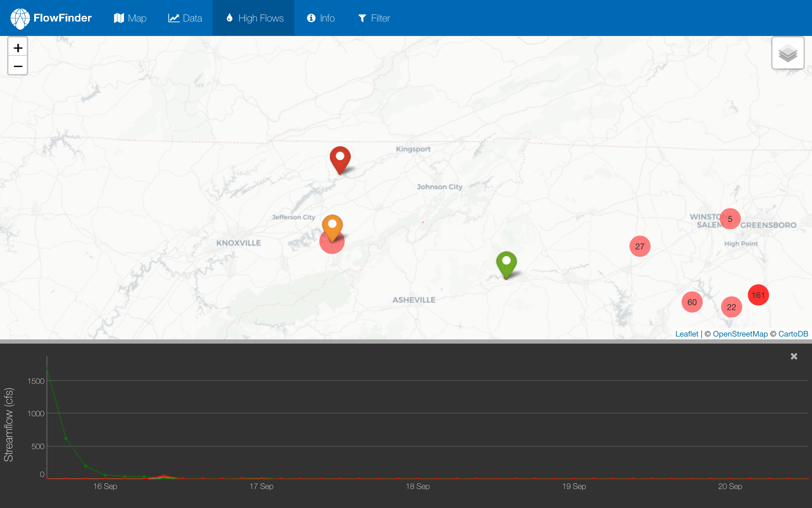Open the map layers control
This screenshot has width=812, height=508.
pyautogui.click(x=788, y=54)
